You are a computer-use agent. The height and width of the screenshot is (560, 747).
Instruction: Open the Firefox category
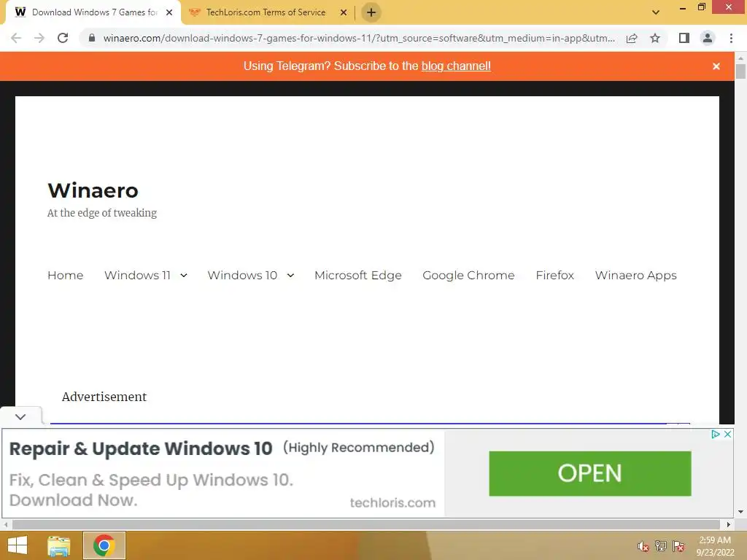tap(554, 275)
